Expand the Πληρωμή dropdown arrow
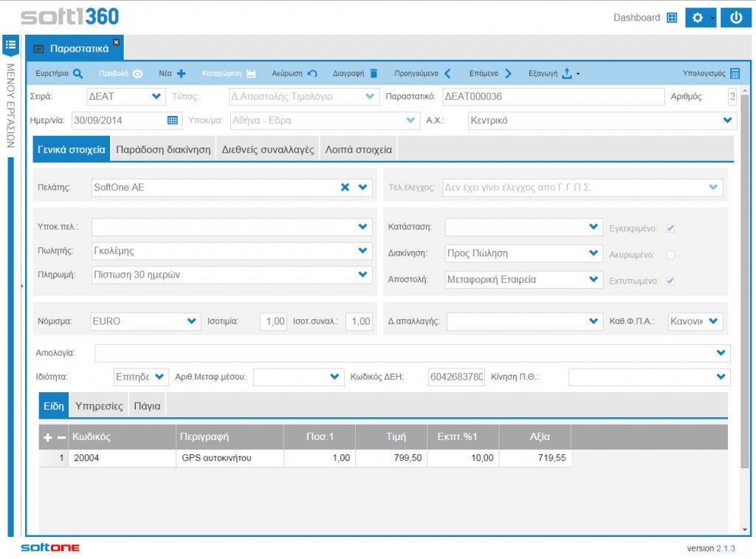The width and height of the screenshot is (756, 559). (362, 275)
